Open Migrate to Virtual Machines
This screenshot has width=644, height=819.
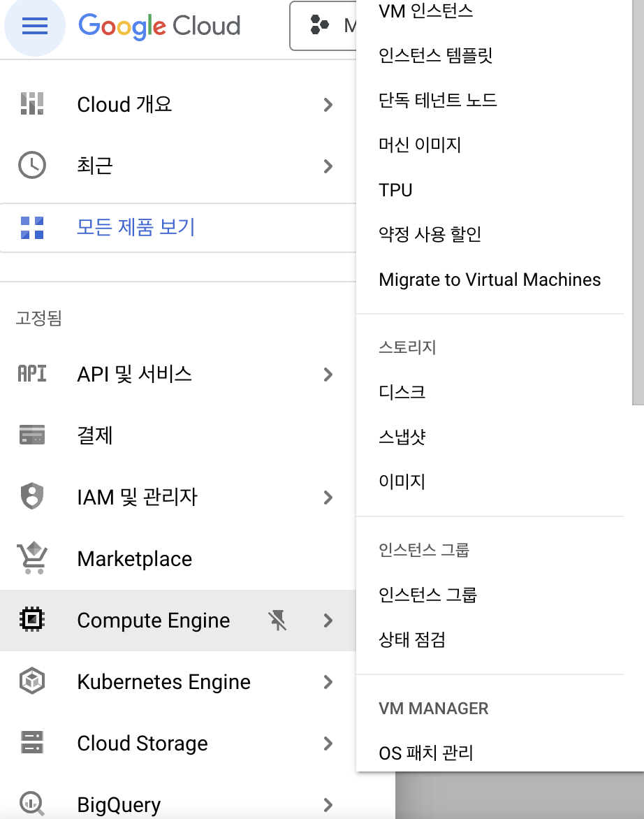tap(490, 280)
